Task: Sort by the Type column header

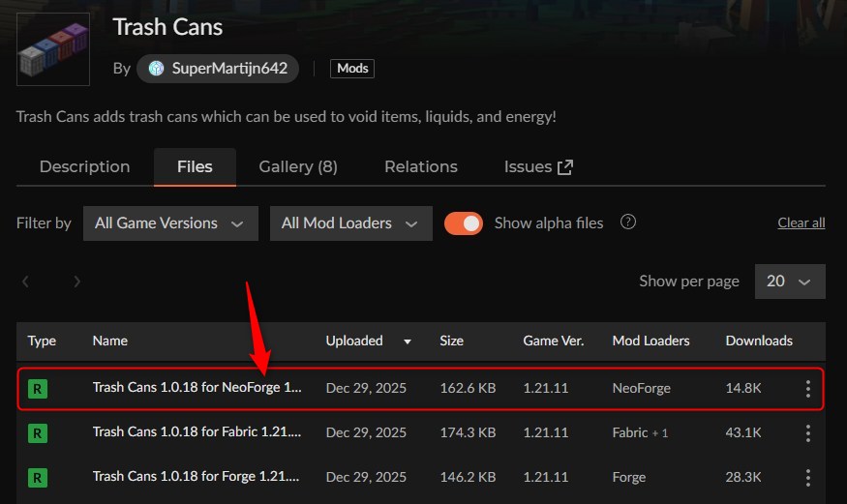Action: [x=42, y=341]
